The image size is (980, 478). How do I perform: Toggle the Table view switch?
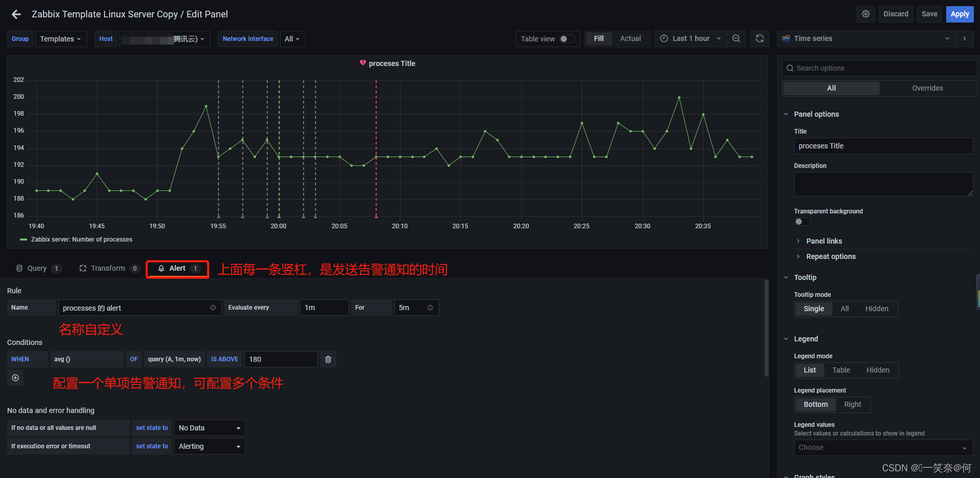tap(567, 39)
